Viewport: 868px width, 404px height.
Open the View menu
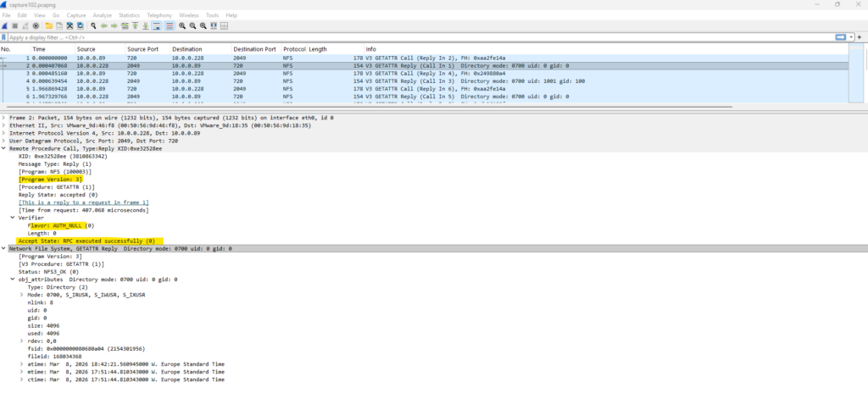pyautogui.click(x=39, y=15)
